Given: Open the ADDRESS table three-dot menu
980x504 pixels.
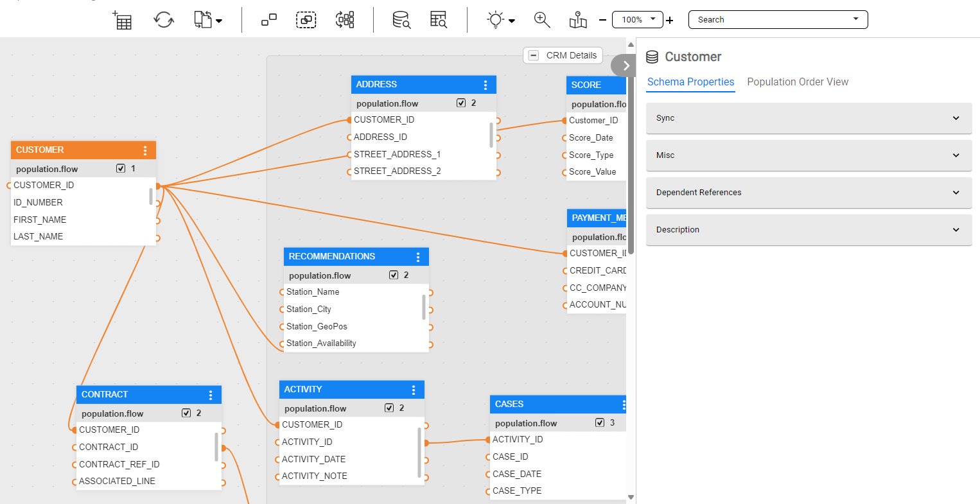Looking at the screenshot, I should [x=486, y=85].
